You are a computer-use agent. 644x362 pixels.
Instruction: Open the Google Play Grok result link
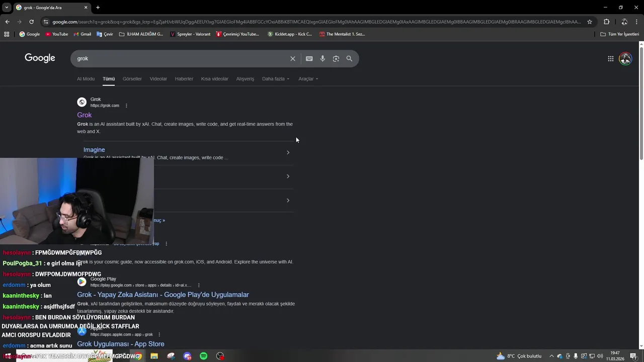click(163, 295)
